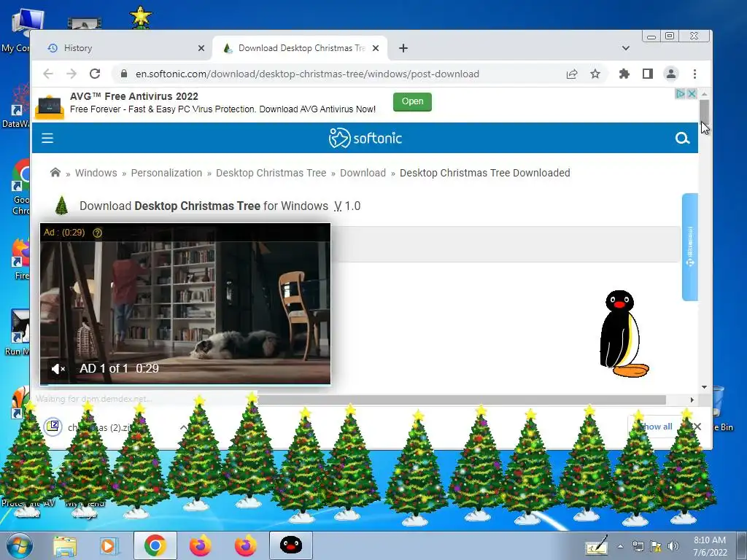Follow the Windows breadcrumb link
This screenshot has height=560, width=747.
point(96,173)
